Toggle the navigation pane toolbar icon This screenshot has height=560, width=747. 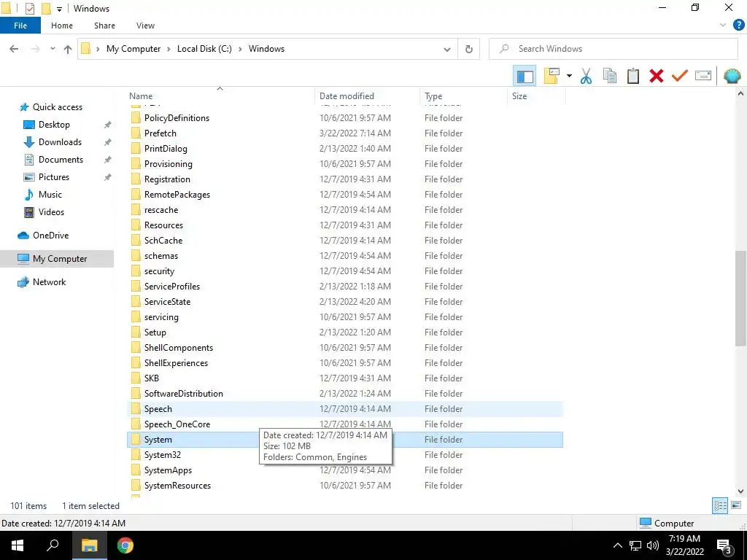[525, 76]
